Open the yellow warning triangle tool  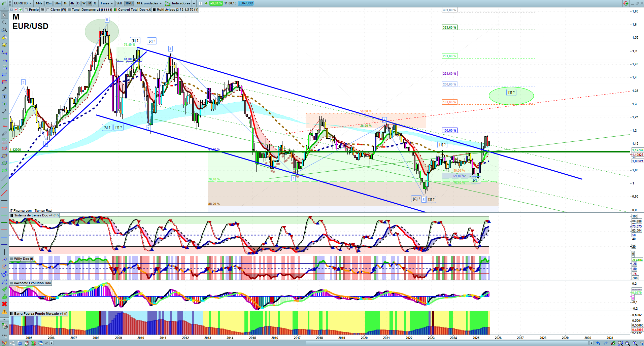4,311
